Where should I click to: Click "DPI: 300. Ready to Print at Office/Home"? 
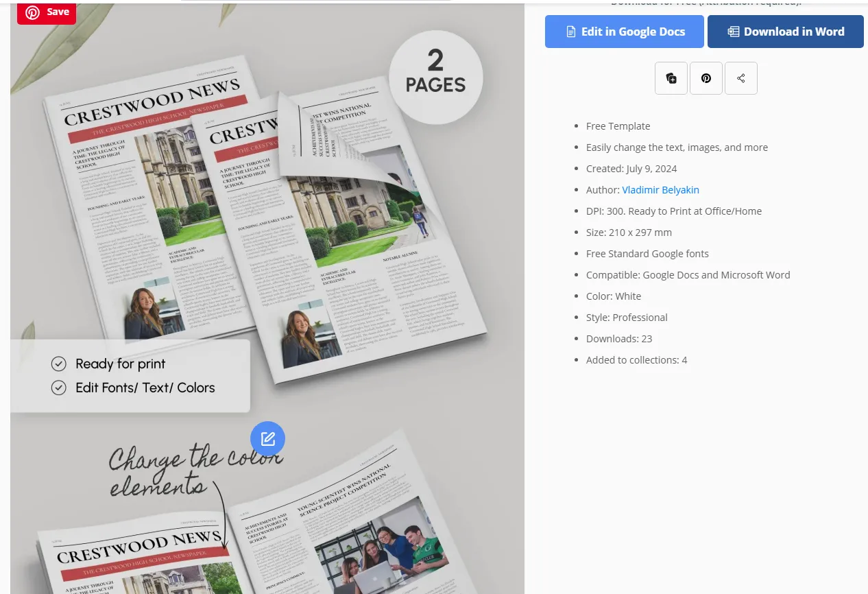tap(674, 211)
